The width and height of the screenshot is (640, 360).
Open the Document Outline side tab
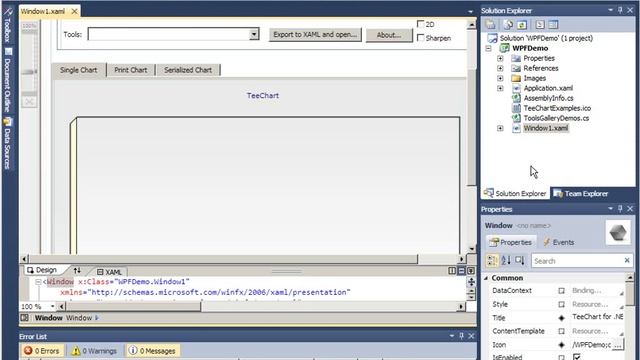click(8, 80)
